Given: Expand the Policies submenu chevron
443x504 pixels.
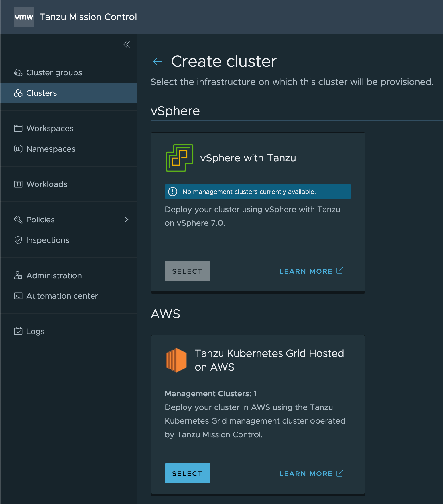Looking at the screenshot, I should tap(127, 220).
